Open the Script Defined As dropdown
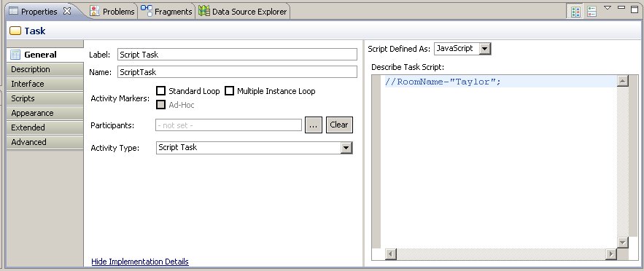The height and width of the screenshot is (271, 644). coord(485,49)
